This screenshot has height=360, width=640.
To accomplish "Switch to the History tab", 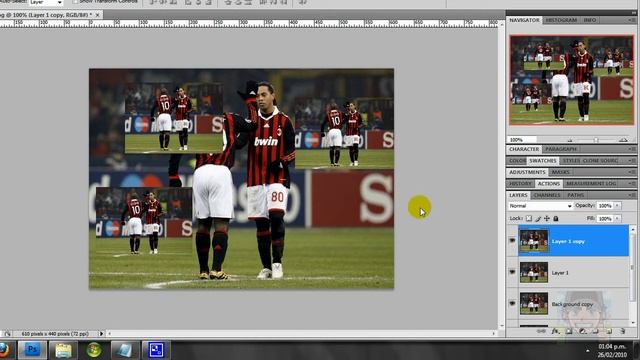I will [520, 184].
